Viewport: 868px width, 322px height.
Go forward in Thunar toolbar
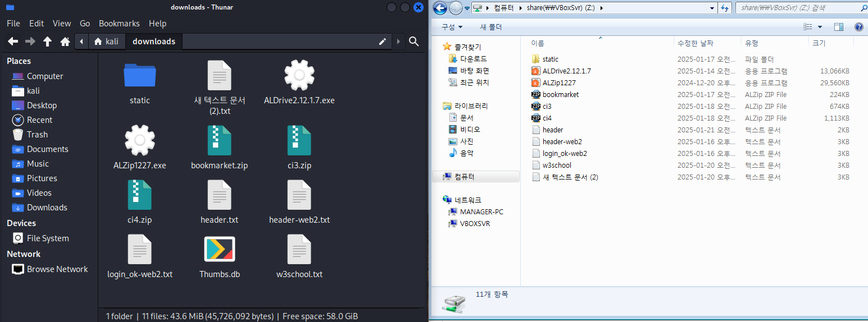tap(30, 42)
